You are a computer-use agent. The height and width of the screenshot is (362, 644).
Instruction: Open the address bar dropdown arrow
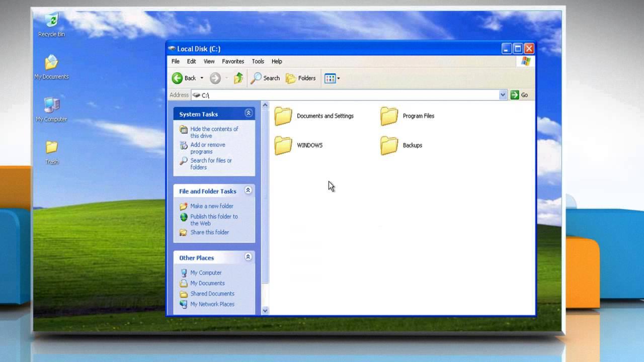(503, 95)
